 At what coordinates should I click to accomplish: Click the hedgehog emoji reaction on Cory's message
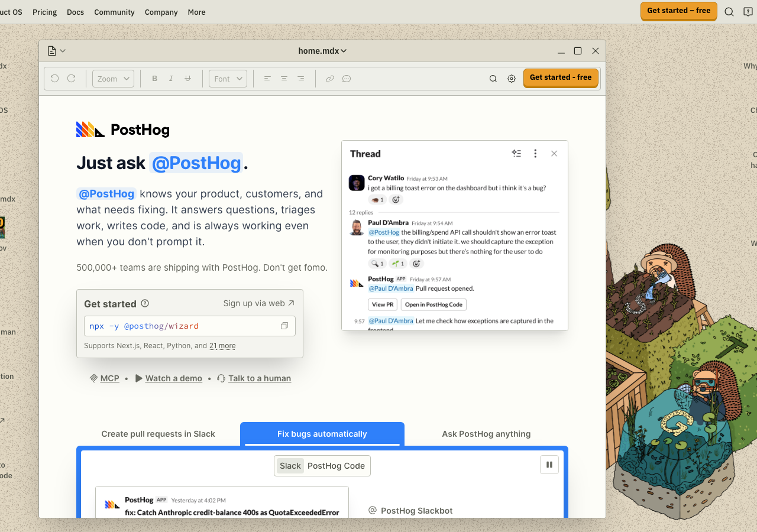click(377, 200)
